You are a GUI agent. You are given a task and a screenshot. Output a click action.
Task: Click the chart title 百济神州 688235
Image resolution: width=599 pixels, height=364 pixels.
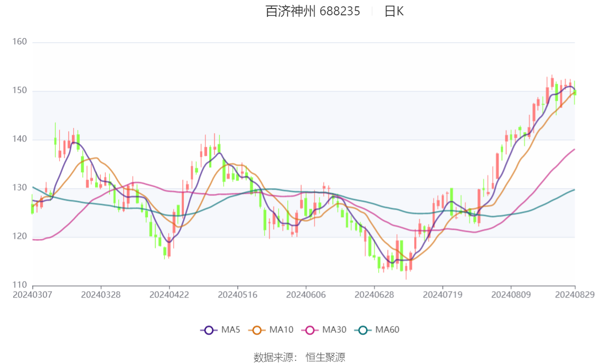pyautogui.click(x=313, y=12)
